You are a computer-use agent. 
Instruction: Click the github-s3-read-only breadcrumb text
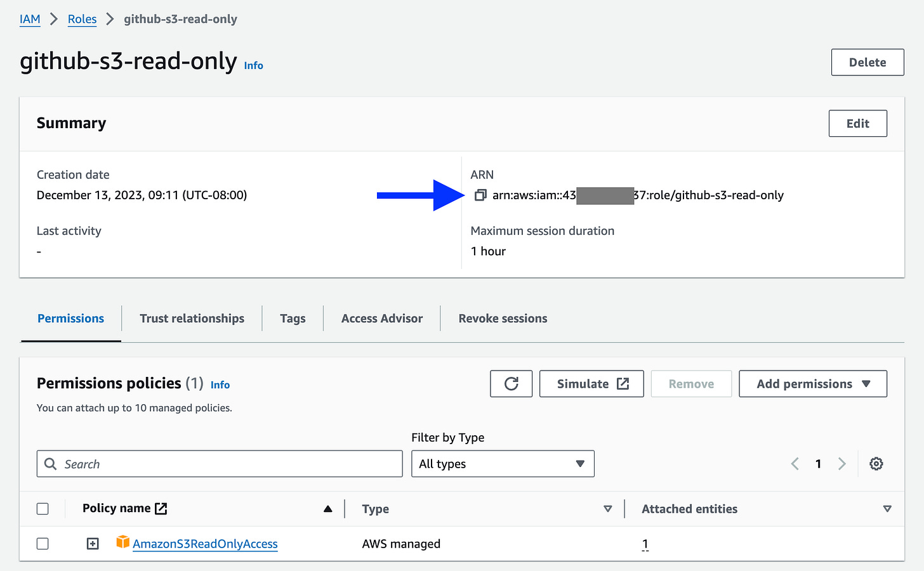coord(180,19)
